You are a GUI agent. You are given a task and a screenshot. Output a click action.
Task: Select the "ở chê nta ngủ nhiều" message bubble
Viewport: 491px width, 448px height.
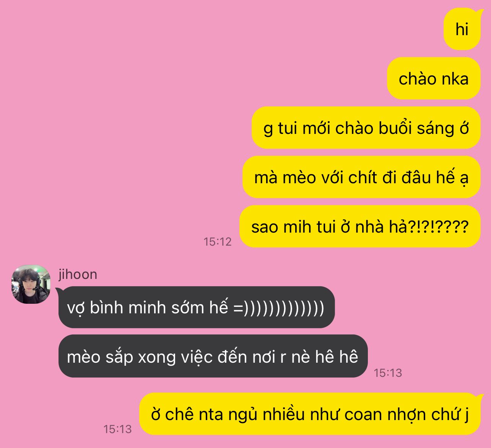point(310,414)
